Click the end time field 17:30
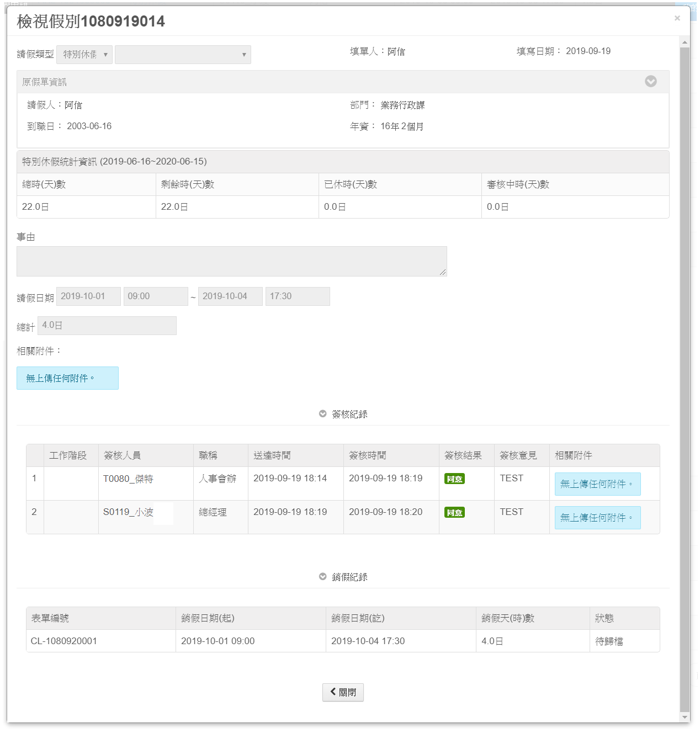Image resolution: width=700 pixels, height=733 pixels. pos(298,296)
